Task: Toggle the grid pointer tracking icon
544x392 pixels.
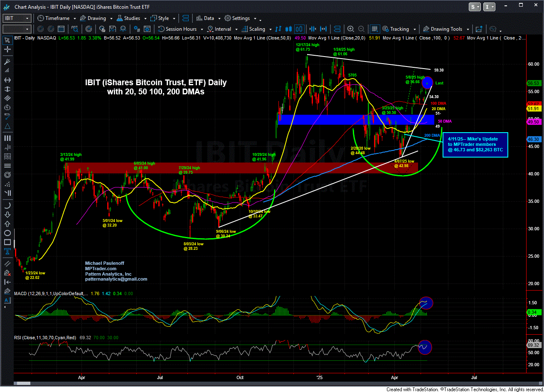Action: [x=375, y=29]
